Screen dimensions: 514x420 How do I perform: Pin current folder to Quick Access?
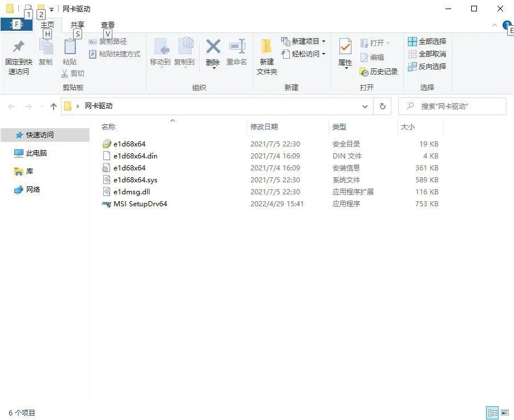(18, 54)
